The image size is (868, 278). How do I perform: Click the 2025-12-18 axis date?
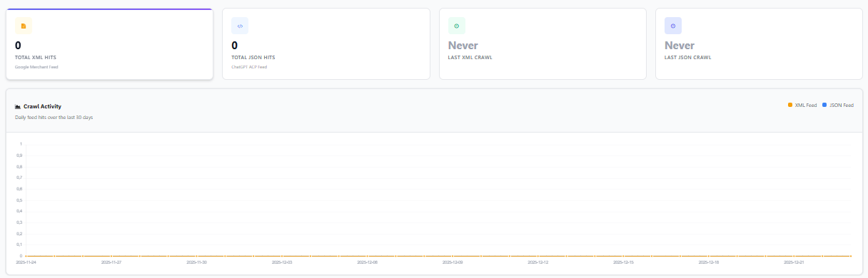(x=709, y=262)
